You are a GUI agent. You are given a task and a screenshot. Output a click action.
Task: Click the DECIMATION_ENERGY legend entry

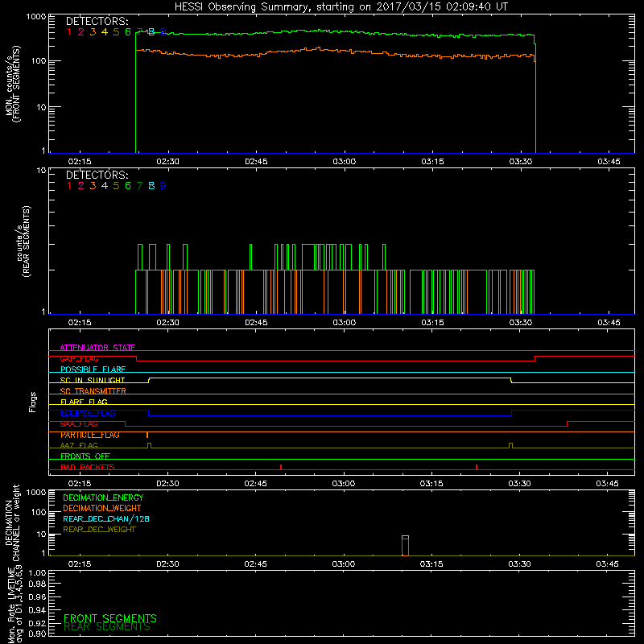(x=103, y=497)
